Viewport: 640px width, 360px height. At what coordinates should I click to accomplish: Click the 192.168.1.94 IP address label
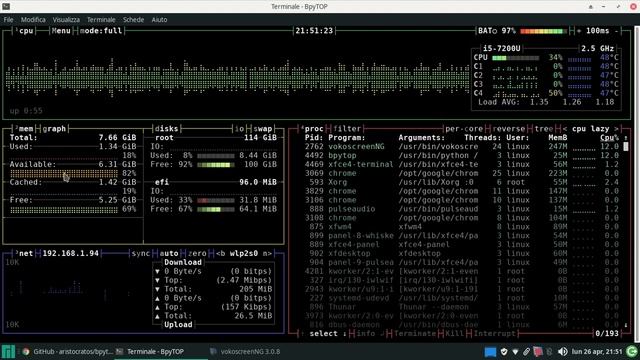tap(71, 253)
